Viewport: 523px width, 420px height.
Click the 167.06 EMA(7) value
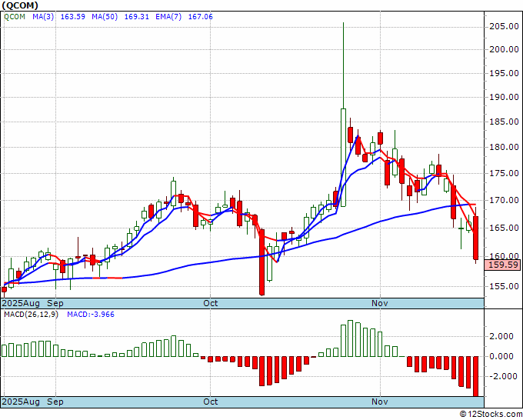point(201,16)
